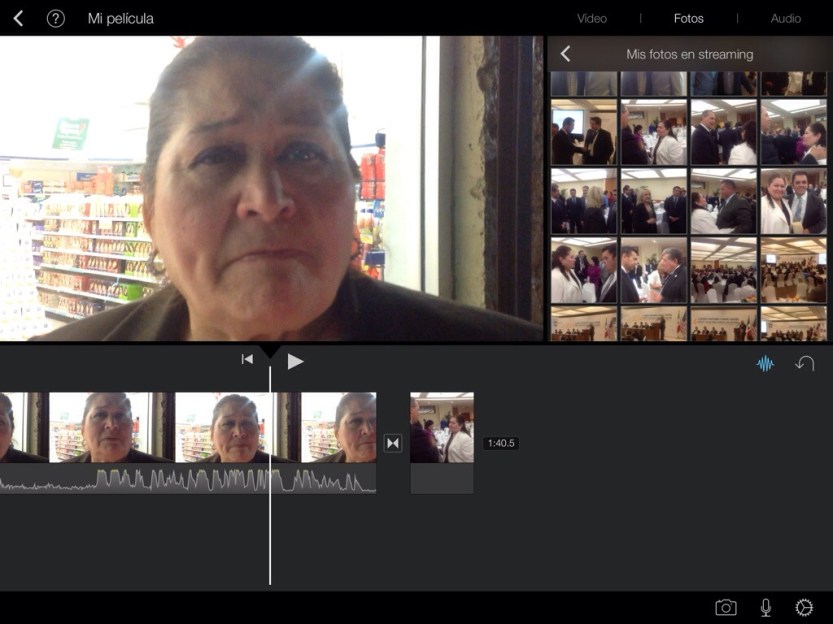Click the Mi película project title
Screen dimensions: 833x624
click(121, 18)
